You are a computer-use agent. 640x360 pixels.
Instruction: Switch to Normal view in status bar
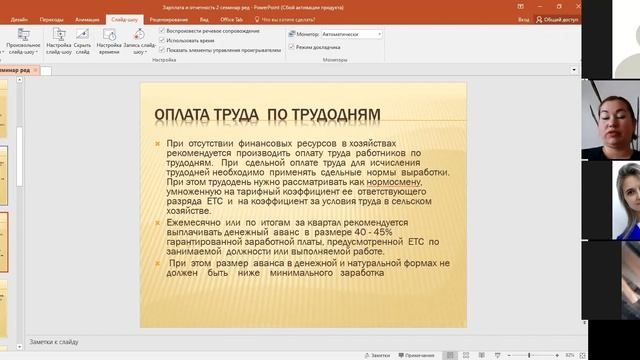450,356
